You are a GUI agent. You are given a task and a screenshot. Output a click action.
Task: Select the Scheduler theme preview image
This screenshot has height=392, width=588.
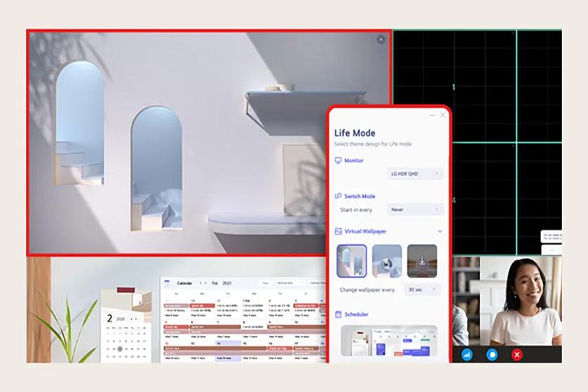coord(389,342)
